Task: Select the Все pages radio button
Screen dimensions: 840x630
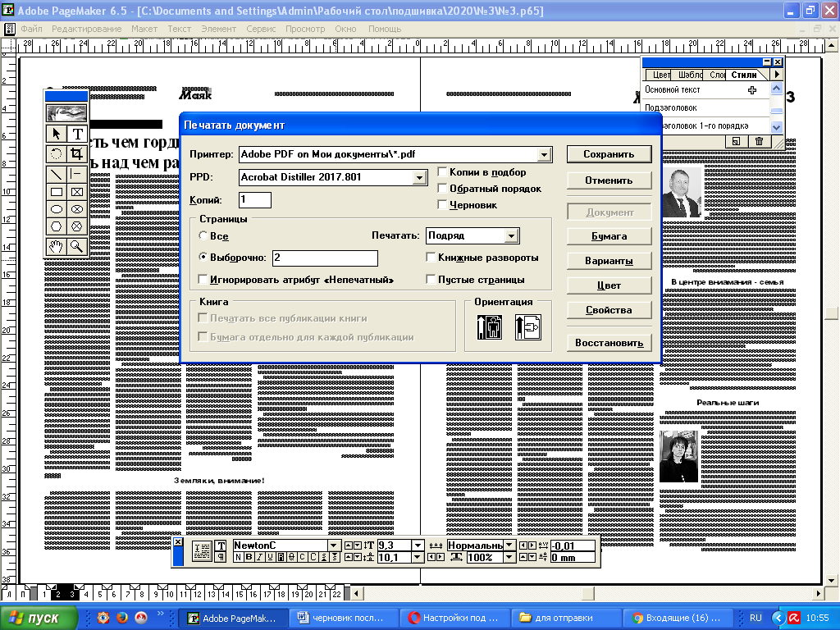Action: (203, 235)
